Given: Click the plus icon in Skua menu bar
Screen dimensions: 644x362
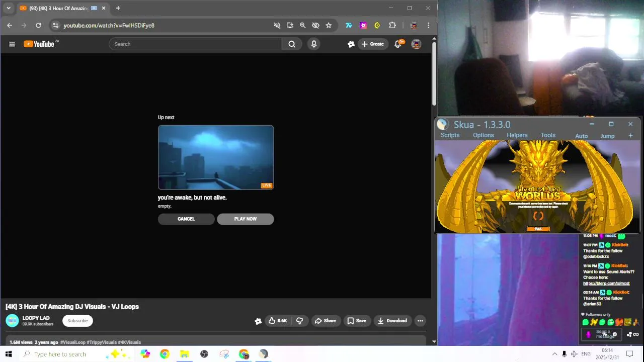Looking at the screenshot, I should pos(630,136).
